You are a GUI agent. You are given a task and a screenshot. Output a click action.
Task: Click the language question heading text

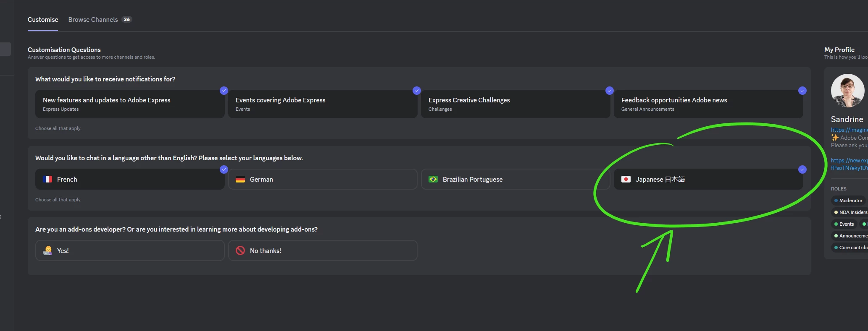tap(169, 158)
